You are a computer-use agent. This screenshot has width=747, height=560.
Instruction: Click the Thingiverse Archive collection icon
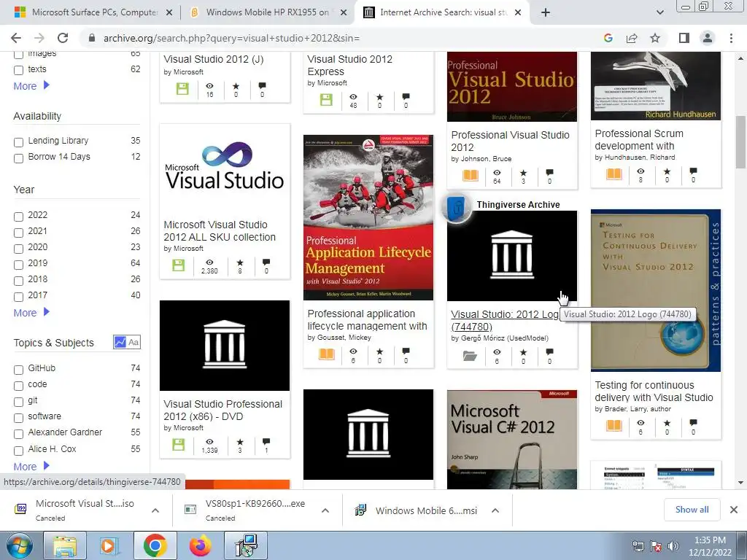pyautogui.click(x=457, y=208)
